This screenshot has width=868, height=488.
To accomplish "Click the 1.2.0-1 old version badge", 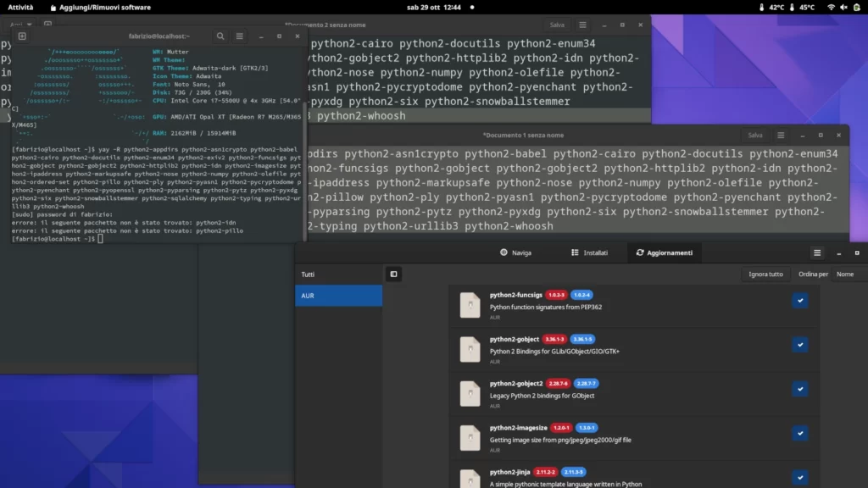I will [561, 428].
